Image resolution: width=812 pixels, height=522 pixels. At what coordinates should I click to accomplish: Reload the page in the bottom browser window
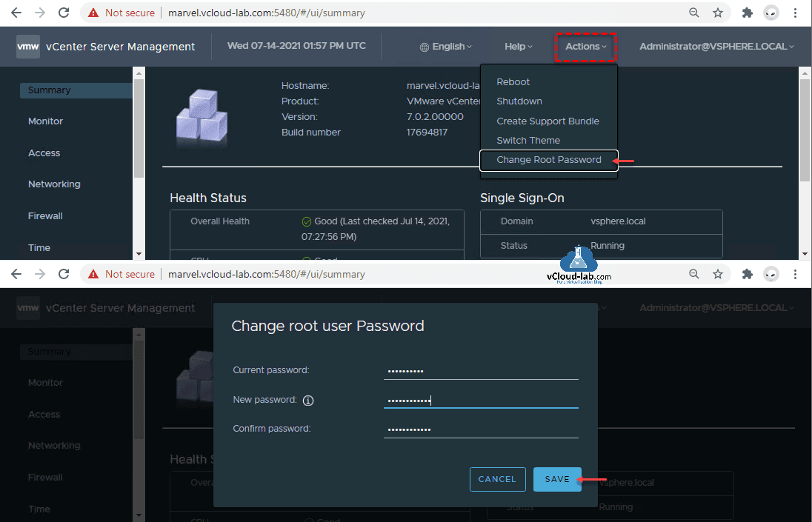click(x=64, y=274)
